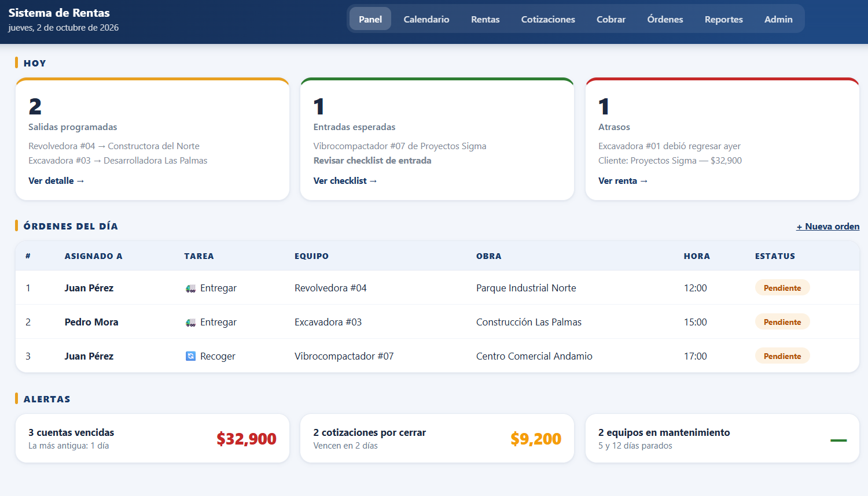Click Pendiente status for Excavadora #03
The width and height of the screenshot is (868, 496).
point(782,322)
